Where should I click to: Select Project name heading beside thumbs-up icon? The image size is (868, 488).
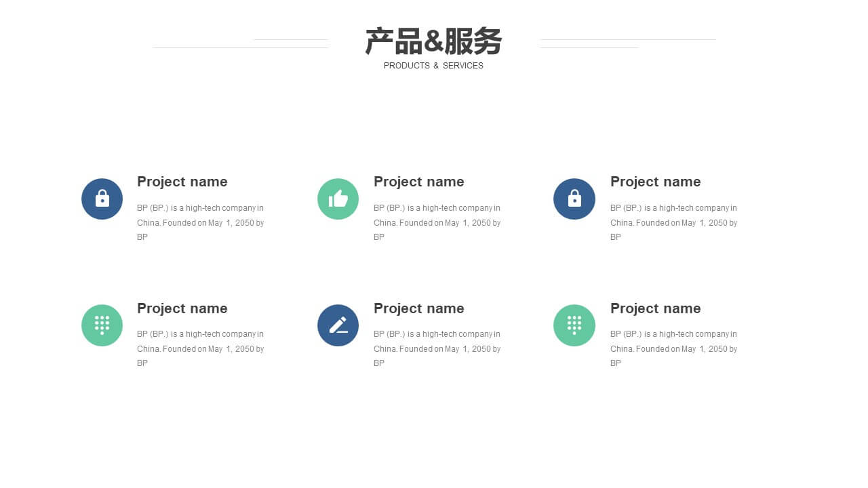419,182
